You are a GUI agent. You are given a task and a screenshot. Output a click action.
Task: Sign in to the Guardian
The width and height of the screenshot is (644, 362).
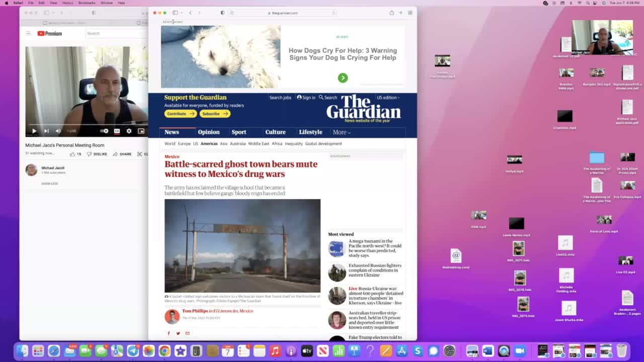coord(306,98)
